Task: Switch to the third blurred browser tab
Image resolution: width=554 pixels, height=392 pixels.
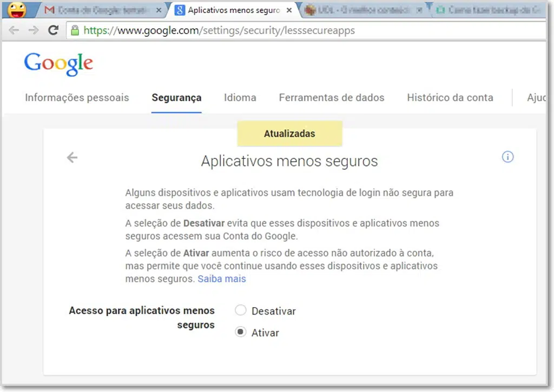Action: [x=364, y=10]
